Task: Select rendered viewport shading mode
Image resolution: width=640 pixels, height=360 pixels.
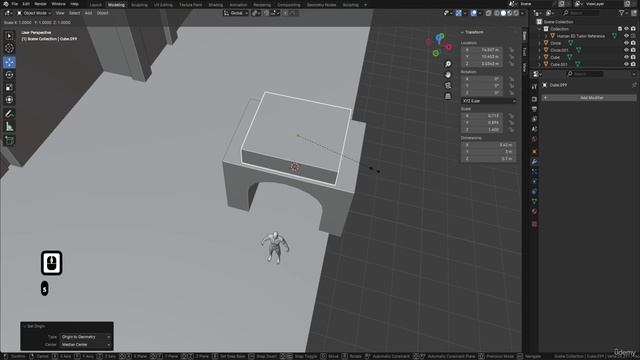Action: 516,13
